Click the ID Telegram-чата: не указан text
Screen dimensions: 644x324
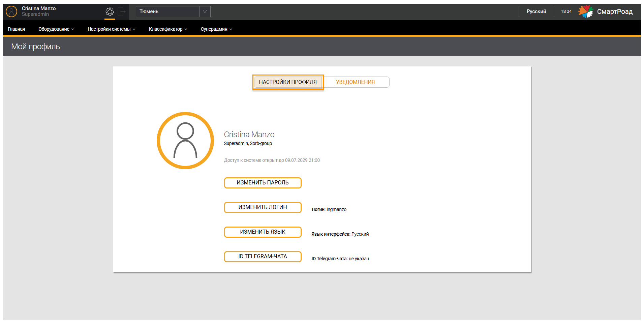pos(340,259)
